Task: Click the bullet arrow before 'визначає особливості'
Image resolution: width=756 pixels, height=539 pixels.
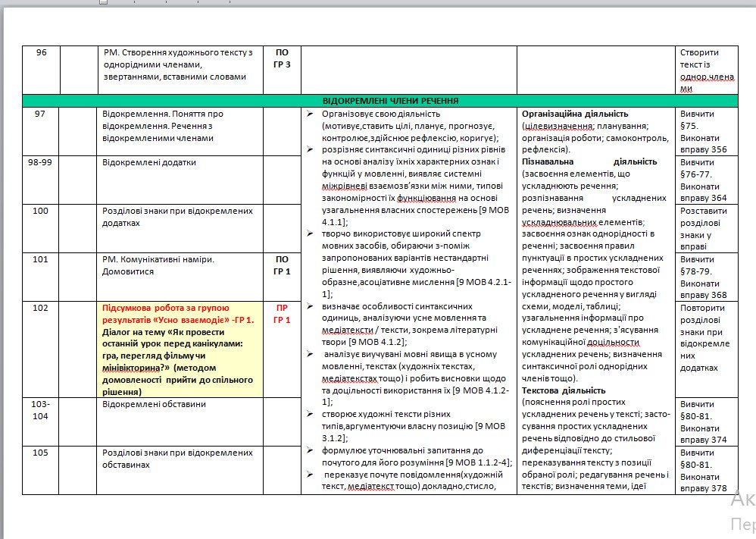Action: 310,306
